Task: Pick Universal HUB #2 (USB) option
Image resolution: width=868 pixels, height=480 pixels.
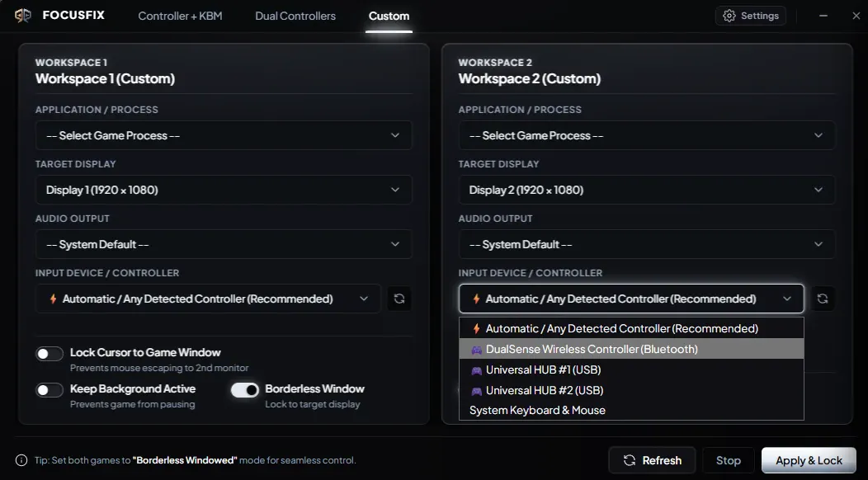Action: click(631, 390)
